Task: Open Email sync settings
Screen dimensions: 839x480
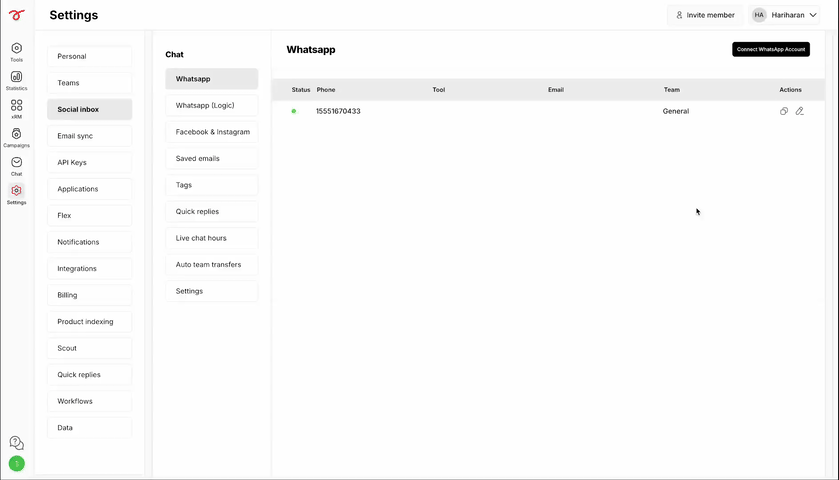Action: 89,136
